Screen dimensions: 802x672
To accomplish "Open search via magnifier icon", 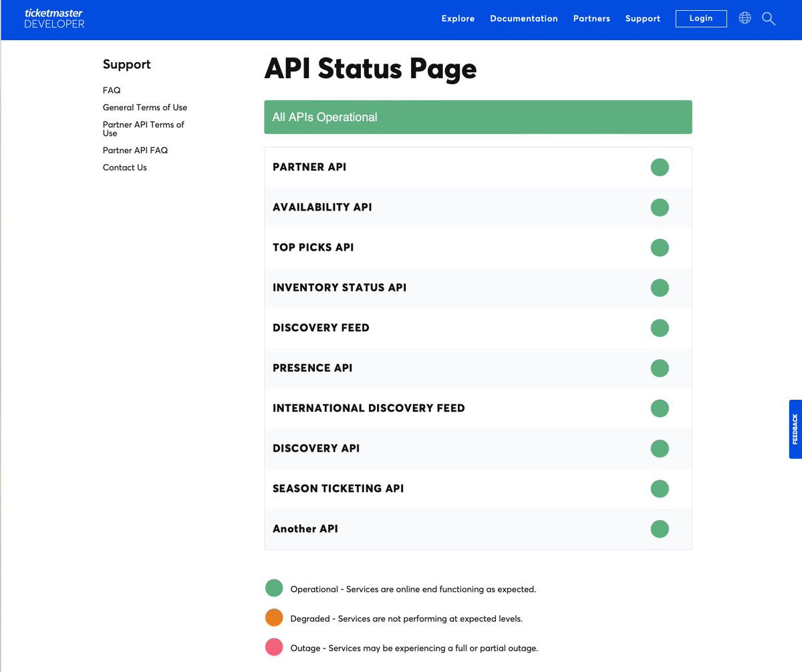I will (x=769, y=19).
